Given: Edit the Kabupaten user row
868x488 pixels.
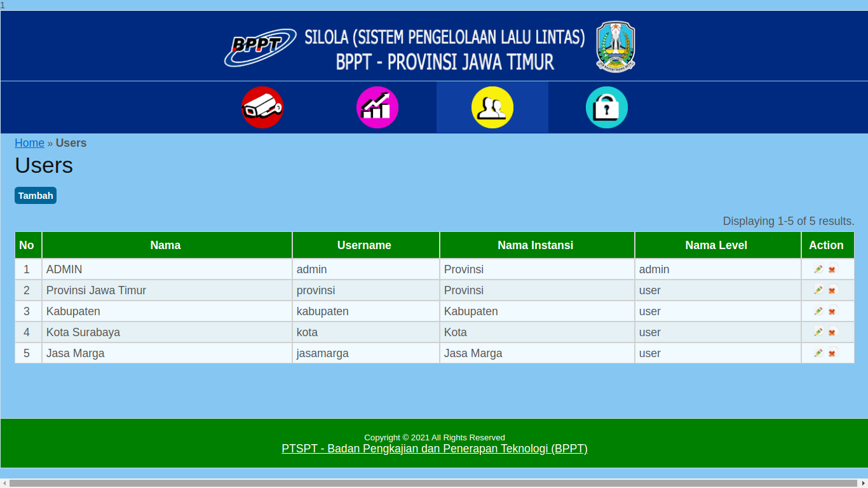Looking at the screenshot, I should 818,311.
